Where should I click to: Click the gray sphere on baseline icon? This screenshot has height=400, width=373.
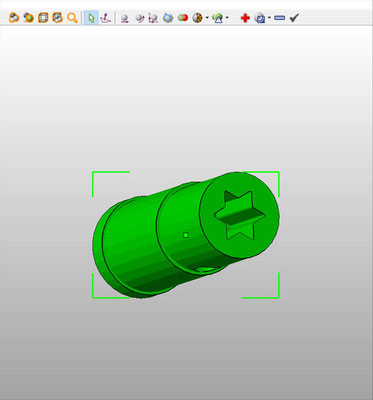(125, 18)
